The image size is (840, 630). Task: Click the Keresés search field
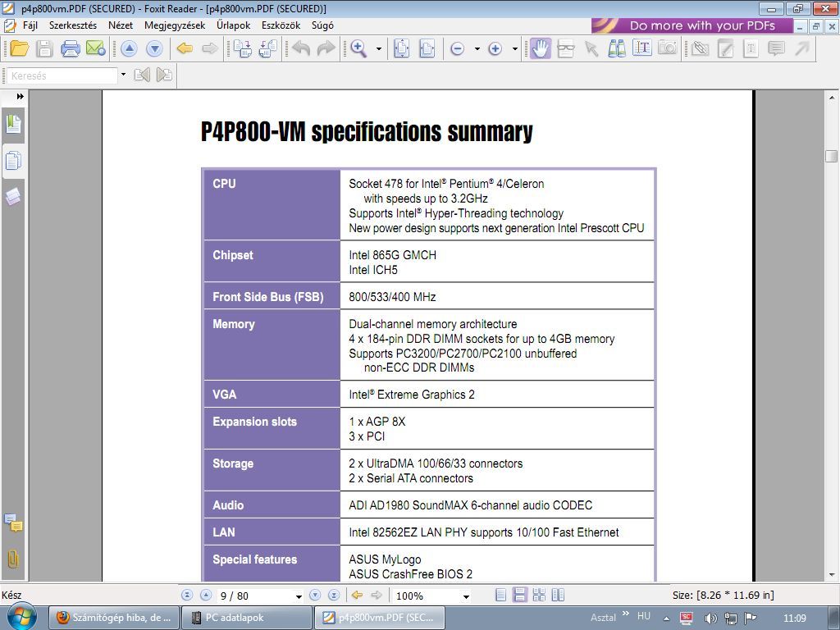[62, 75]
